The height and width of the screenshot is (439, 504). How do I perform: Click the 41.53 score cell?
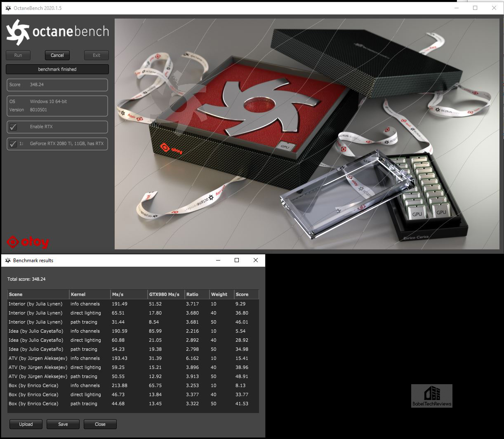pos(242,404)
